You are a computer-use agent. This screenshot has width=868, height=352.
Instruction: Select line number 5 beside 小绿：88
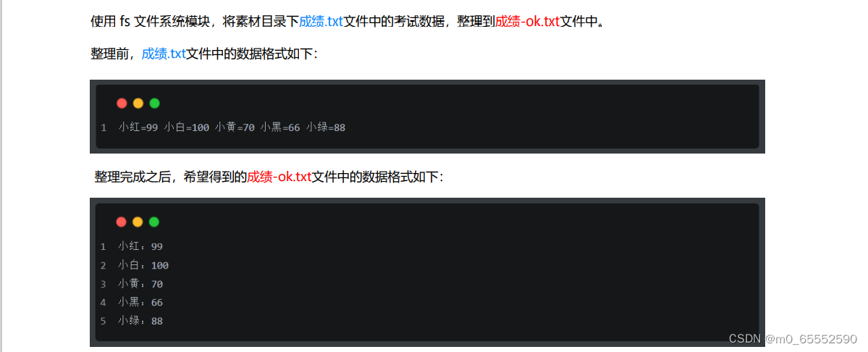[x=103, y=321]
